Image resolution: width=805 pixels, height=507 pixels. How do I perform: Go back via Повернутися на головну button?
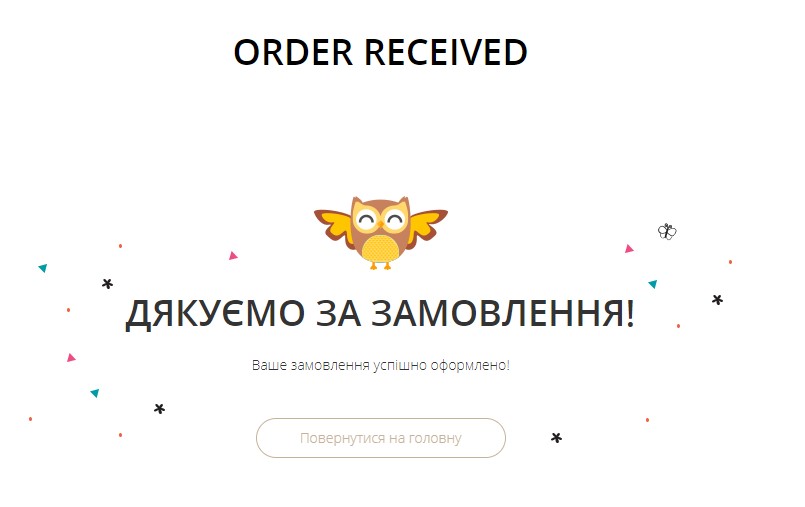click(x=381, y=438)
